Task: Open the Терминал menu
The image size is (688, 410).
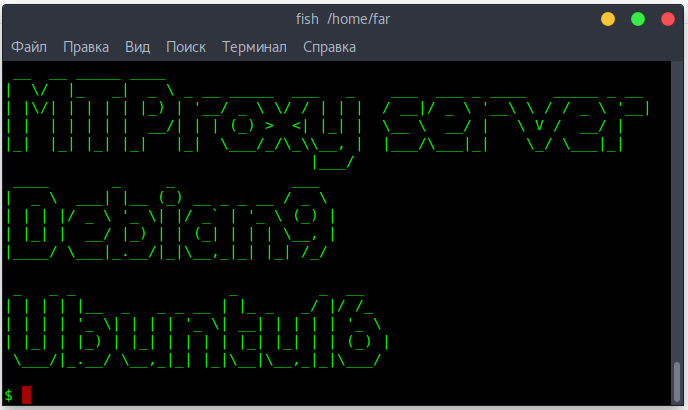Action: [x=254, y=47]
